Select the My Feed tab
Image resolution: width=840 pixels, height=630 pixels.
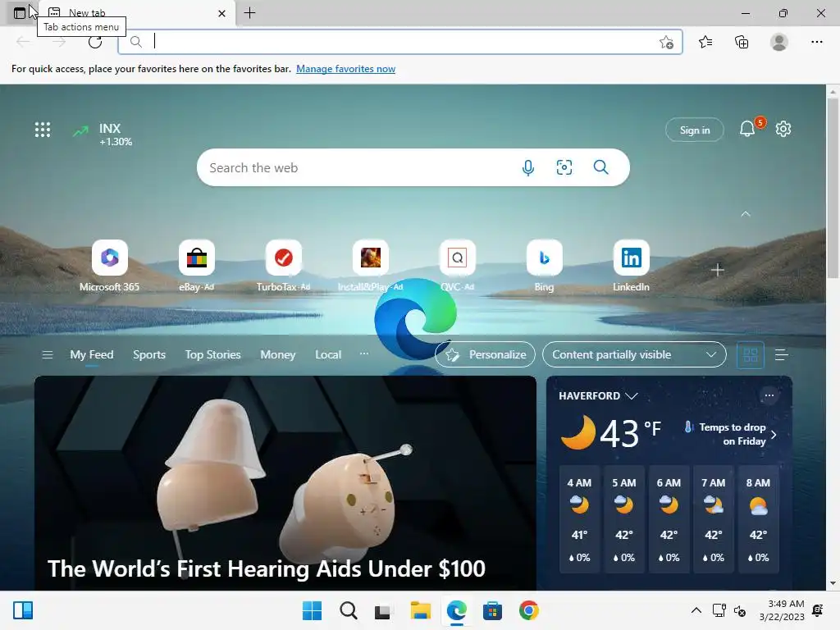pos(92,354)
